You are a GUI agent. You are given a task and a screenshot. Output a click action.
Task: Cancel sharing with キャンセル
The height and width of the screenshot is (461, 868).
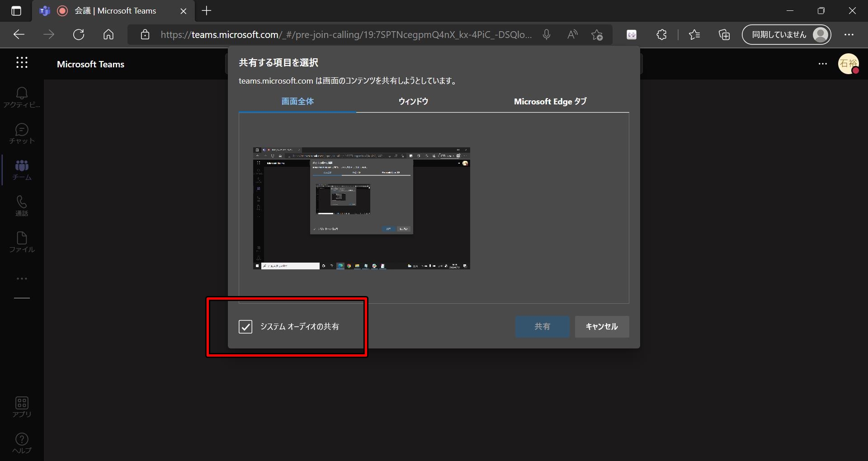tap(601, 326)
